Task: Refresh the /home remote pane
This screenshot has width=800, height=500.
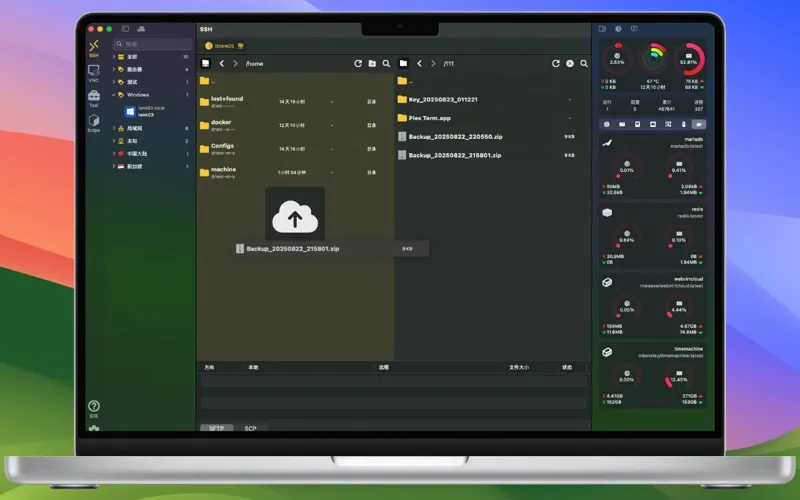Action: pyautogui.click(x=358, y=63)
